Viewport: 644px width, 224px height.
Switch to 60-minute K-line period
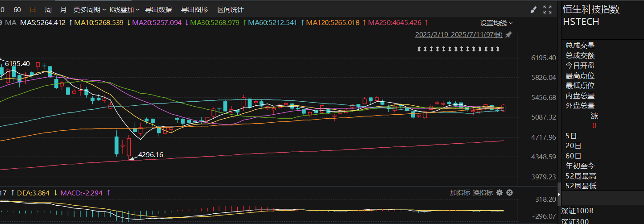(x=17, y=9)
